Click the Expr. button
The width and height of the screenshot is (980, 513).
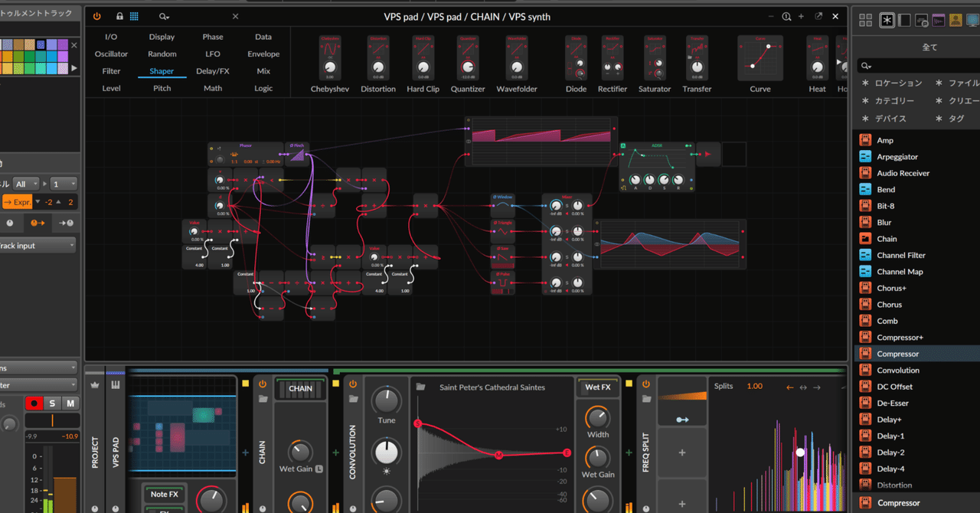[18, 202]
